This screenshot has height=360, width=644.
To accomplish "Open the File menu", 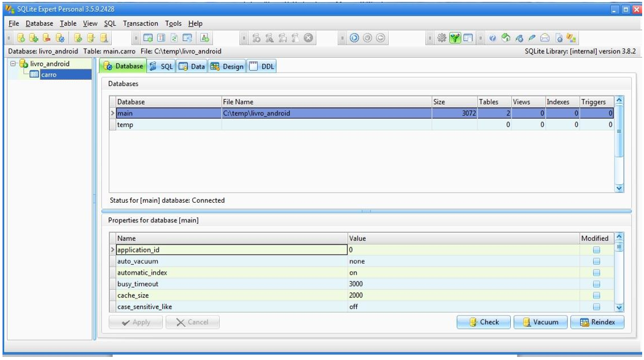I will (x=14, y=23).
